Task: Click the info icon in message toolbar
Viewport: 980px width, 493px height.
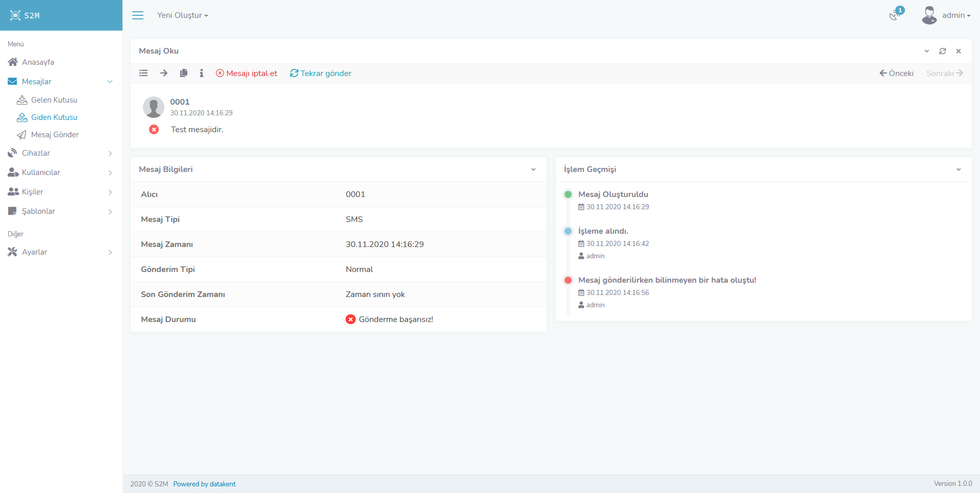Action: [202, 73]
